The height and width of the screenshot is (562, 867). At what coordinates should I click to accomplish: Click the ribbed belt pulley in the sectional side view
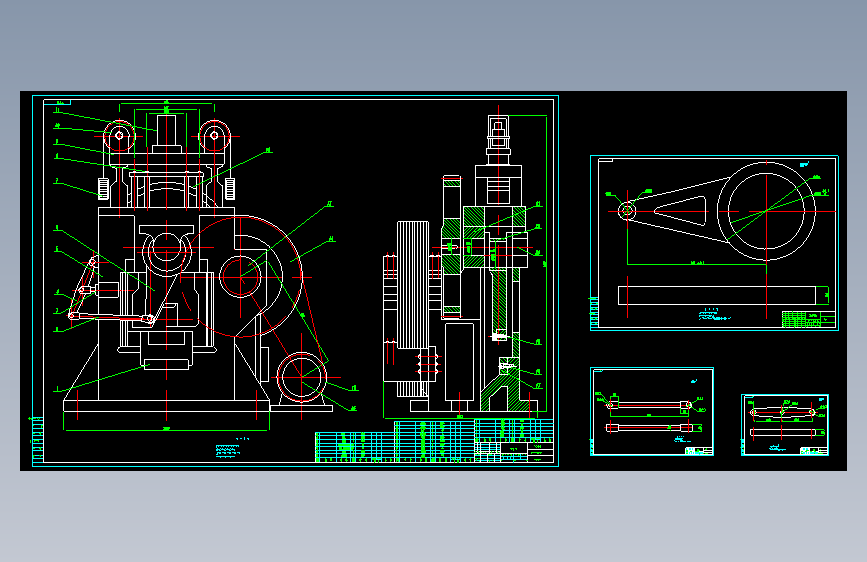(412, 285)
